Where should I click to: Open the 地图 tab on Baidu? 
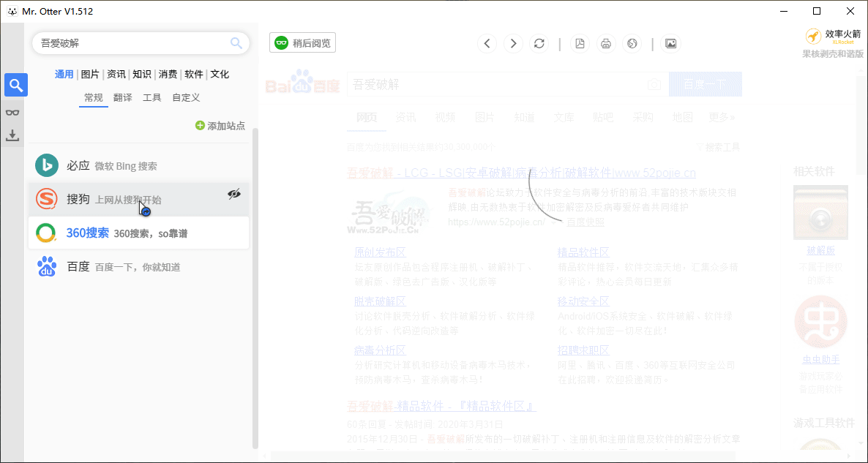[x=683, y=117]
